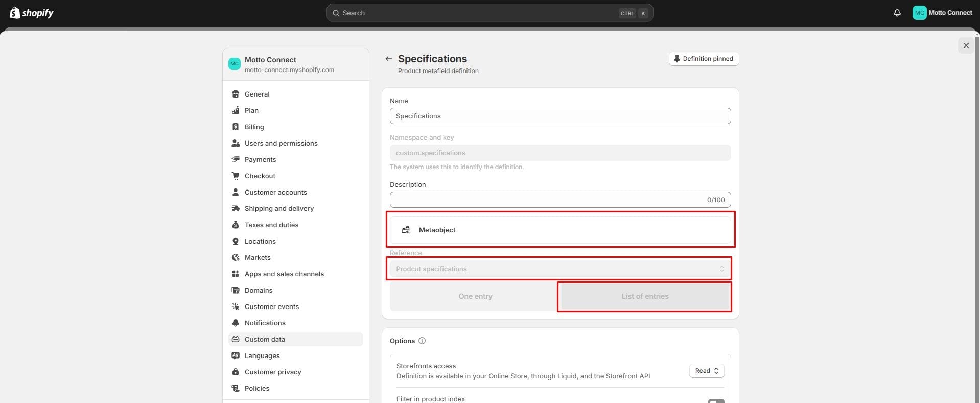Open Taxes and duties settings
980x403 pixels.
point(296,225)
